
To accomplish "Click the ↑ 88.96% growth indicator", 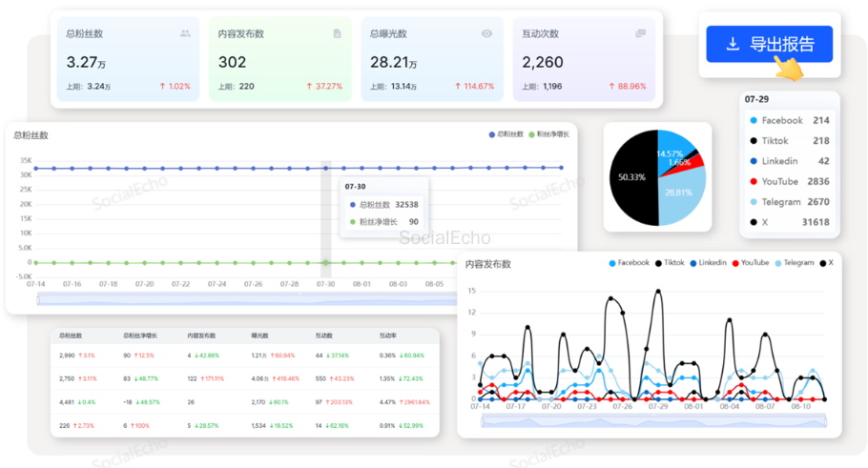I will coord(628,87).
